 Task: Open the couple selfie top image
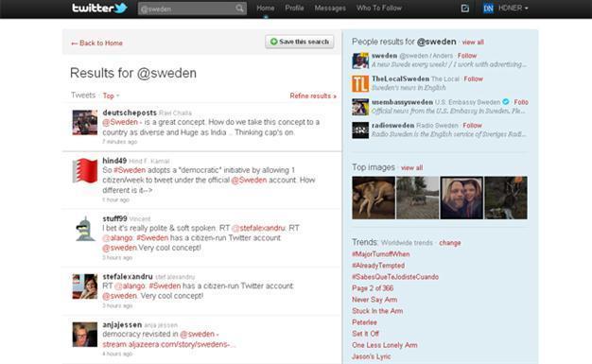pos(461,198)
